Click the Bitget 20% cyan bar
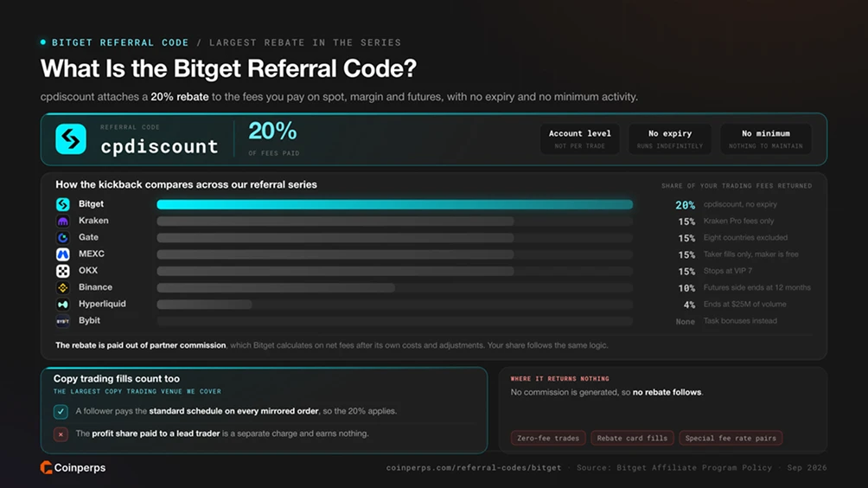The image size is (868, 488). coord(395,204)
